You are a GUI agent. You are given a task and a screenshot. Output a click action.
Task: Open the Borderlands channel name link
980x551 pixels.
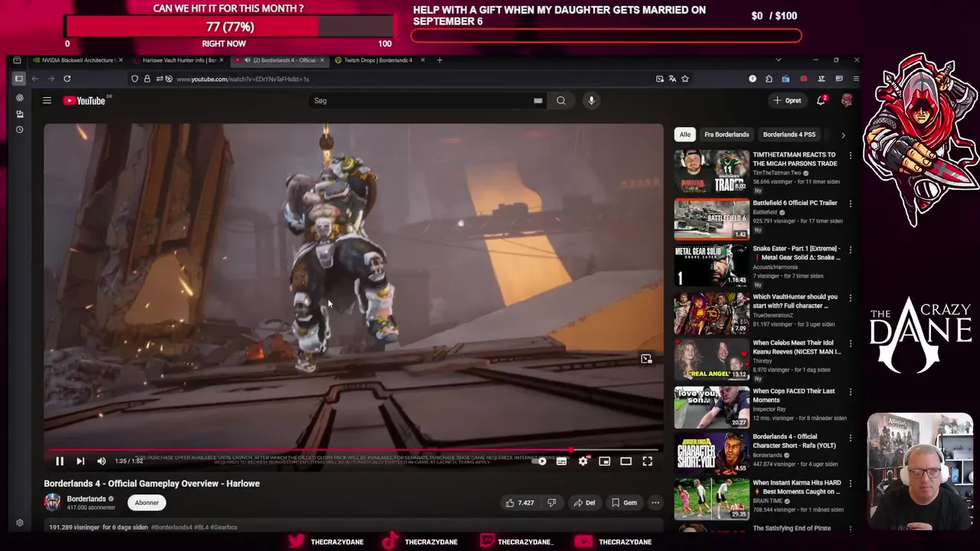point(87,499)
